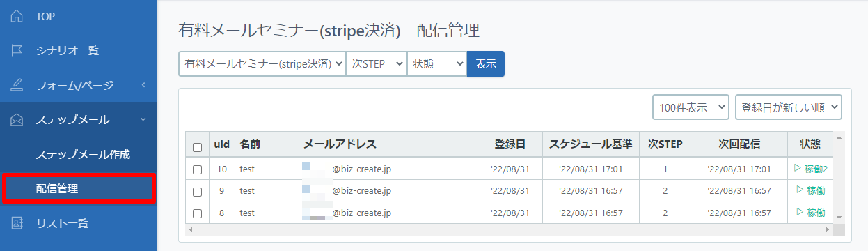Image resolution: width=868 pixels, height=251 pixels.
Task: Open the 100件表示 page size dropdown
Action: click(691, 107)
